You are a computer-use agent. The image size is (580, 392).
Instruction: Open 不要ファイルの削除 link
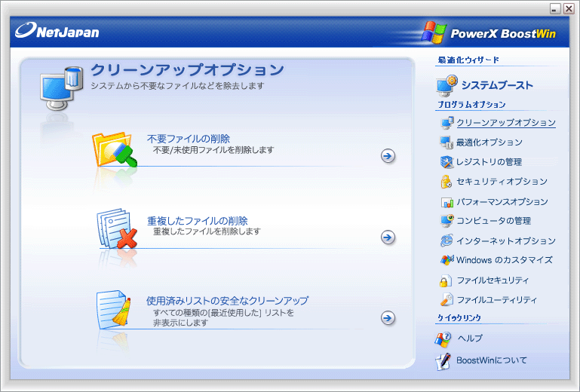pyautogui.click(x=189, y=139)
